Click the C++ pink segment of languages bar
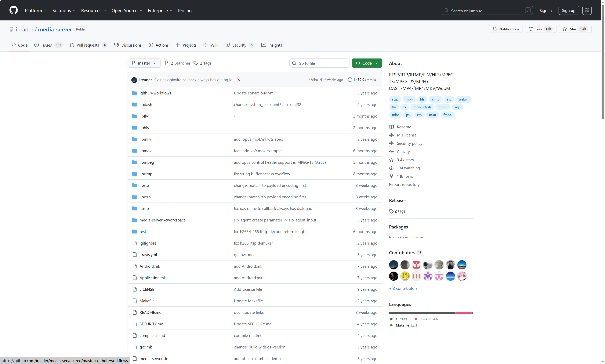Viewport: 605px width, 364px height. pos(463,313)
